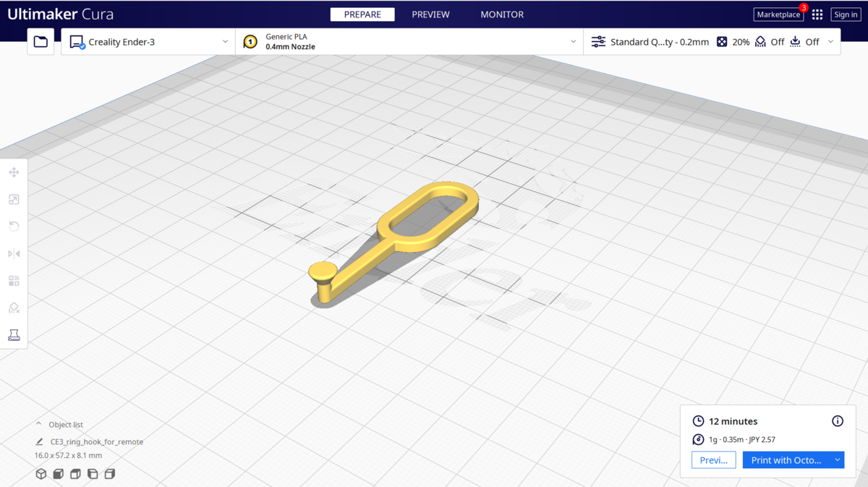Select the Mirror tool
The width and height of the screenshot is (868, 487).
tap(14, 253)
